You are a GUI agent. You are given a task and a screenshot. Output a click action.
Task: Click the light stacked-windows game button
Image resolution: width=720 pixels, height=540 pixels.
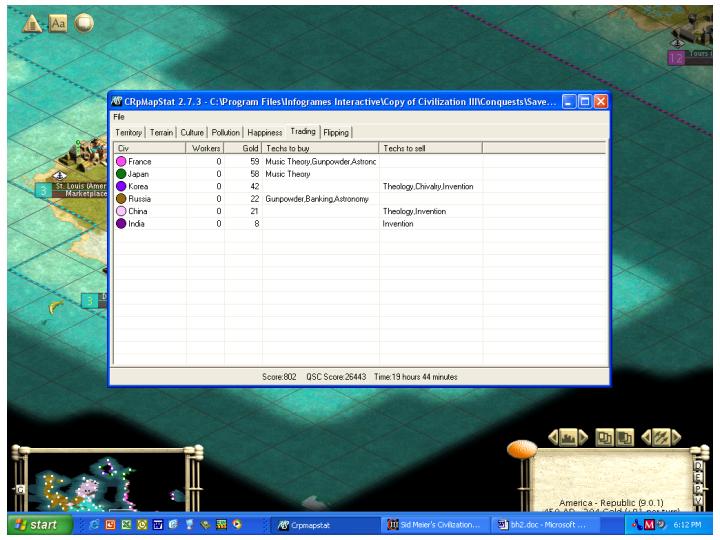[x=604, y=437]
